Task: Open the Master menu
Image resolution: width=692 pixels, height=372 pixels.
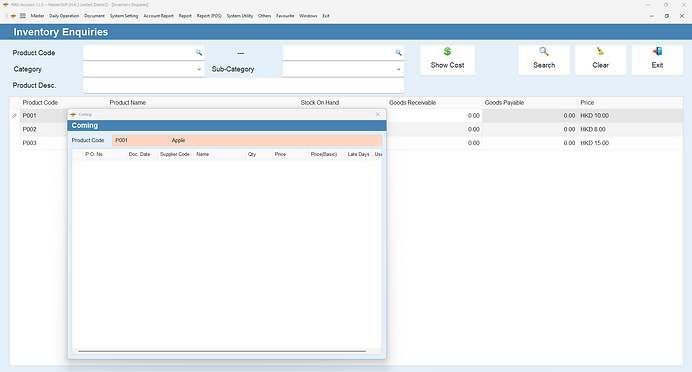Action: pyautogui.click(x=37, y=16)
